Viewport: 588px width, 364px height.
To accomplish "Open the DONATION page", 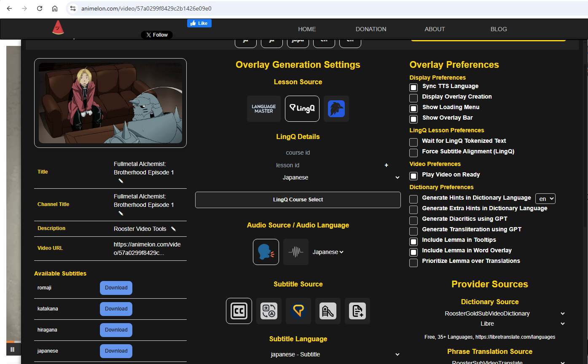I will coord(371,29).
